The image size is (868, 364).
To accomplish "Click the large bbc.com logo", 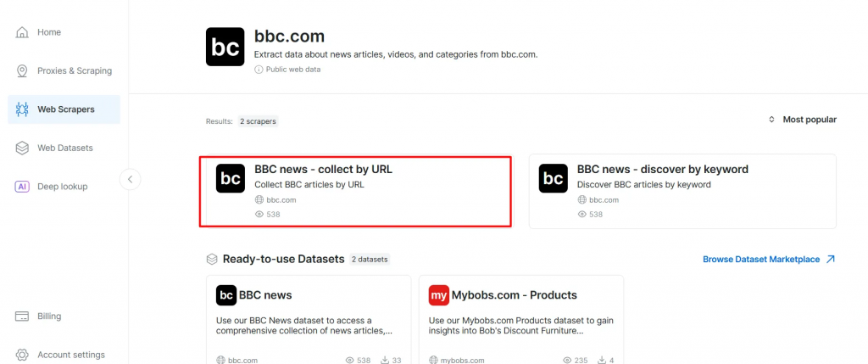I will tap(225, 47).
